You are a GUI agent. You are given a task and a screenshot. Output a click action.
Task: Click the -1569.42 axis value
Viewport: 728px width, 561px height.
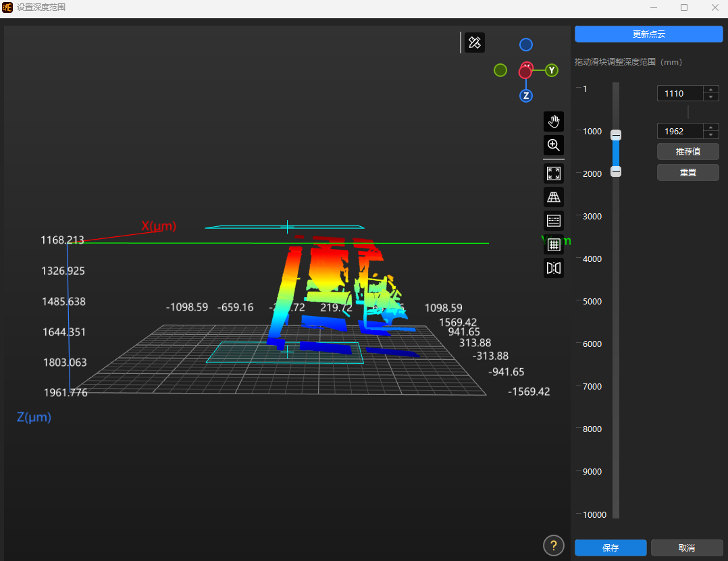tap(529, 392)
